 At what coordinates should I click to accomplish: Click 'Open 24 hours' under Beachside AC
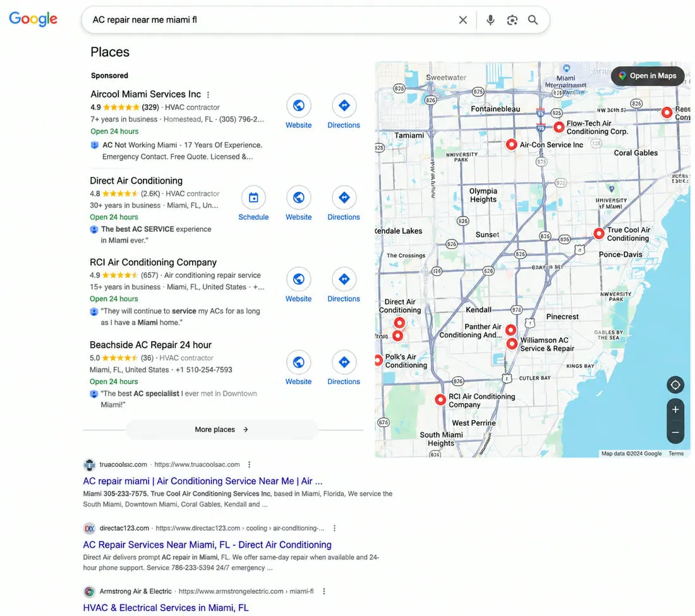pyautogui.click(x=114, y=382)
